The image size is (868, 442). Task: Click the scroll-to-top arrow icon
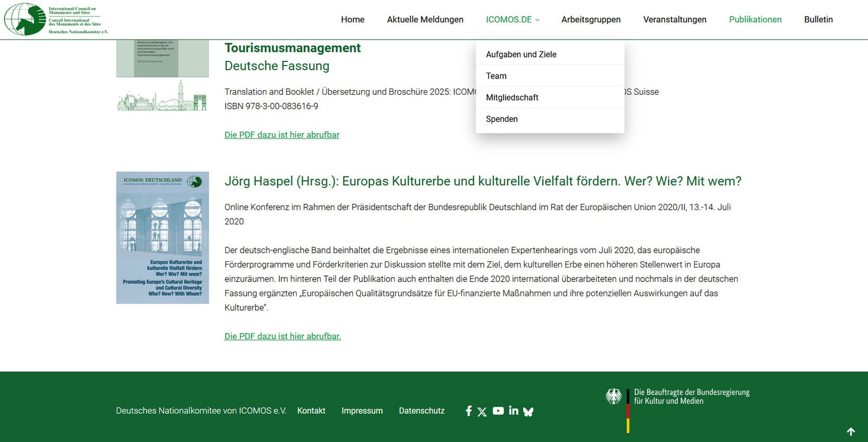pyautogui.click(x=851, y=431)
